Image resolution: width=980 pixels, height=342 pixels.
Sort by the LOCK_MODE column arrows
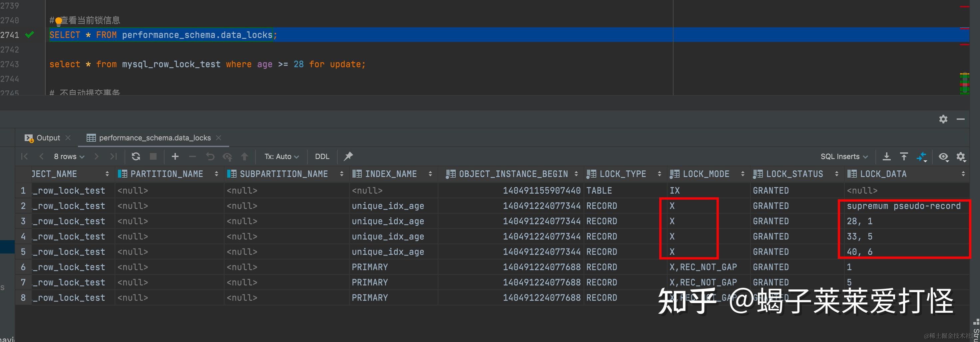pyautogui.click(x=742, y=174)
